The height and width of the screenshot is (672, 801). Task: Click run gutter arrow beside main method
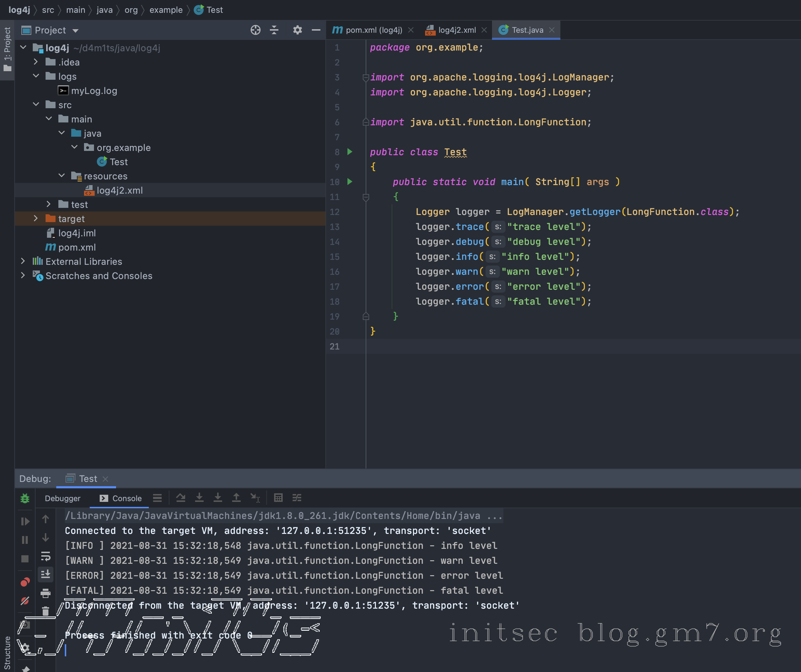pos(350,182)
